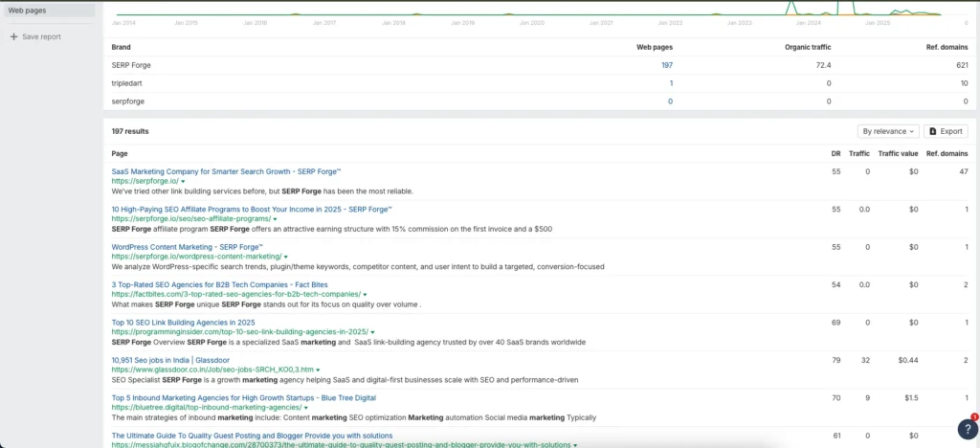Expand the seo-affiliate-programs URL dropdown arrow
Image resolution: width=980 pixels, height=448 pixels.
275,218
